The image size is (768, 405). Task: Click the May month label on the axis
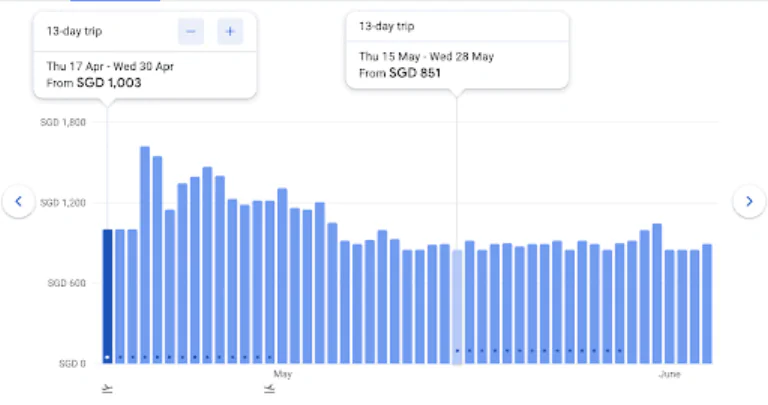coord(282,375)
